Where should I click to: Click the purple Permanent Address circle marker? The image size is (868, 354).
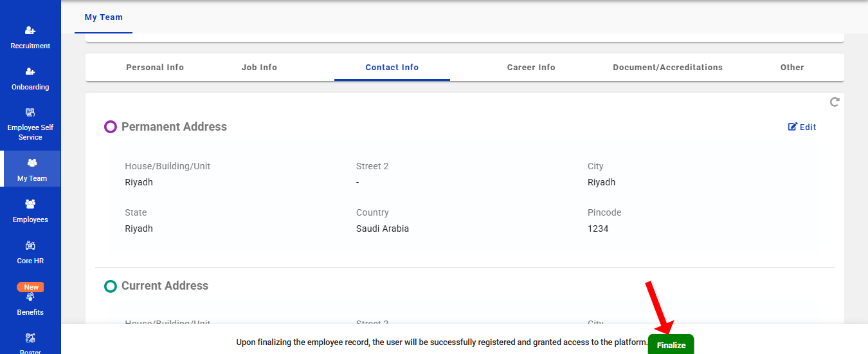coord(111,127)
